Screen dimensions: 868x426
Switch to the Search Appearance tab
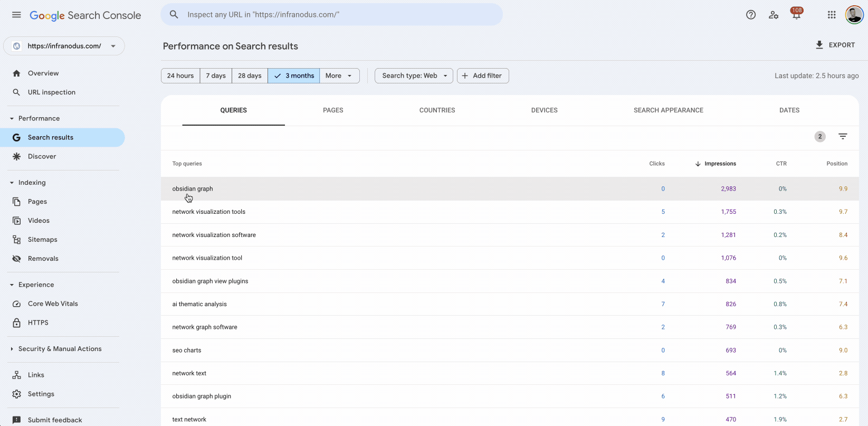click(x=669, y=110)
